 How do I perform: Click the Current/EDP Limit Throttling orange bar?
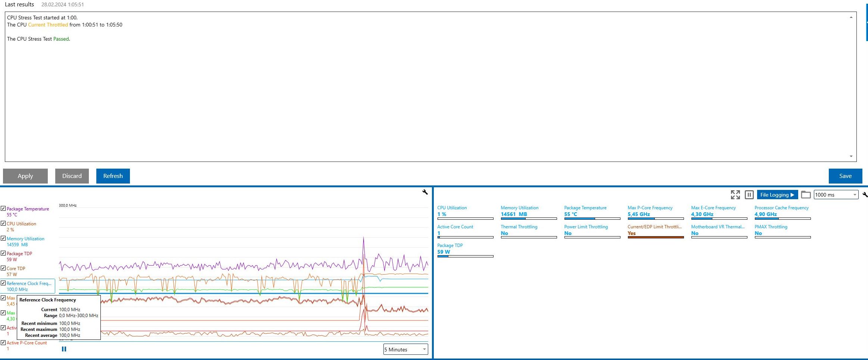pos(656,237)
